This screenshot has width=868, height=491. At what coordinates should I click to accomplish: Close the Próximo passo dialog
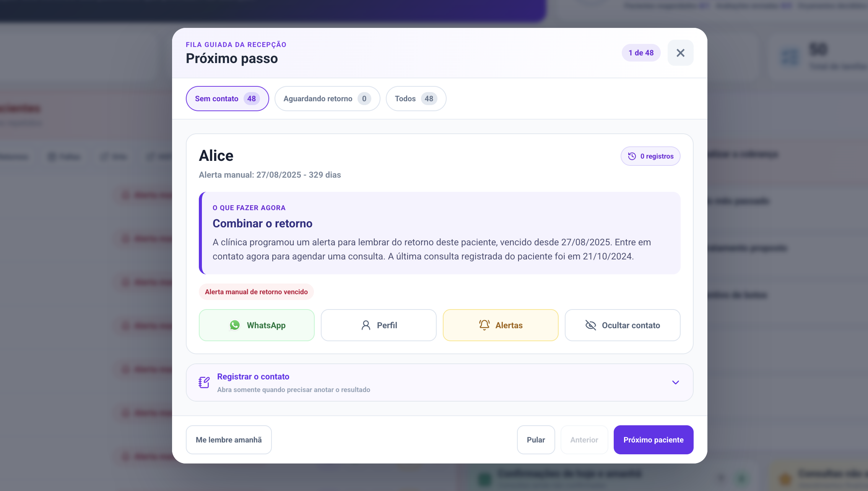coord(680,53)
